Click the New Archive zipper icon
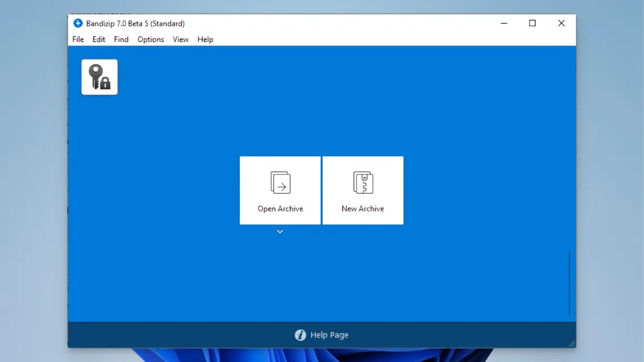Image resolution: width=644 pixels, height=362 pixels. pos(363,183)
